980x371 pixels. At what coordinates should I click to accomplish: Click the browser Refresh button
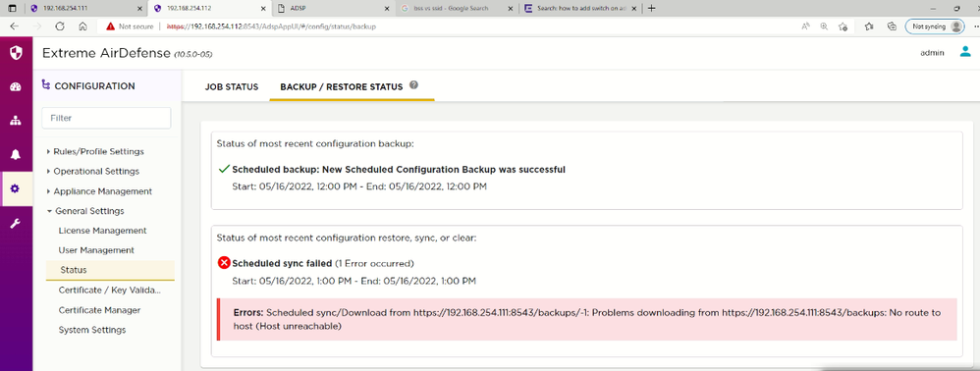(60, 26)
